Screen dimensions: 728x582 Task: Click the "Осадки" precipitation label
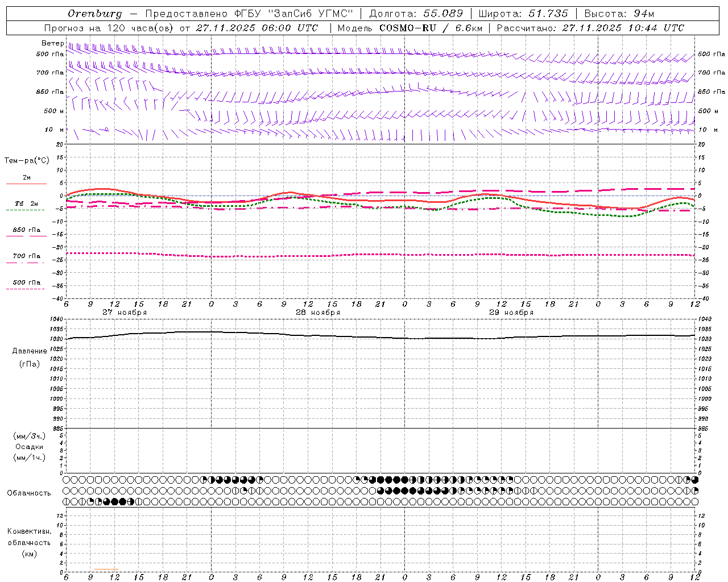pos(30,447)
